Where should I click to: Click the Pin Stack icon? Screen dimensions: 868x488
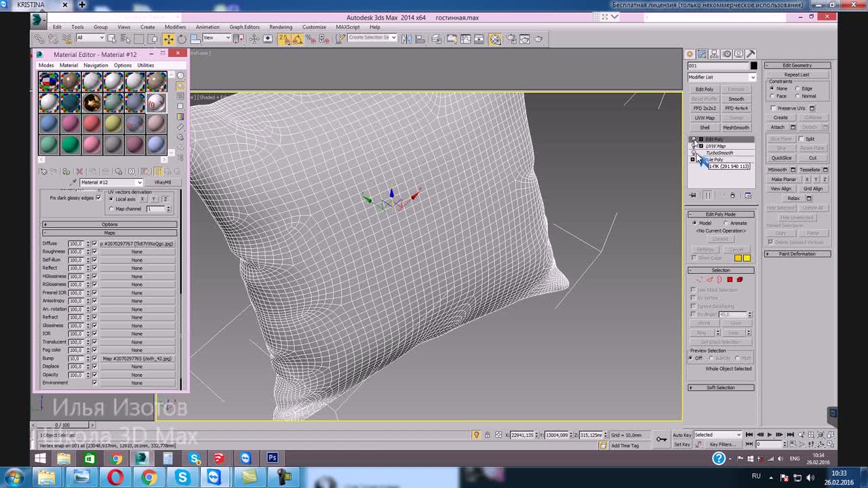click(x=693, y=195)
